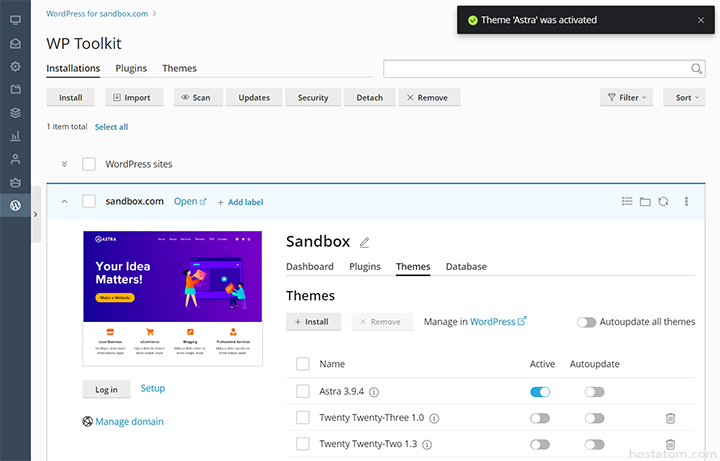Open the file manager folder icon for sandbox.com
Image resolution: width=720 pixels, height=461 pixels.
(x=645, y=201)
